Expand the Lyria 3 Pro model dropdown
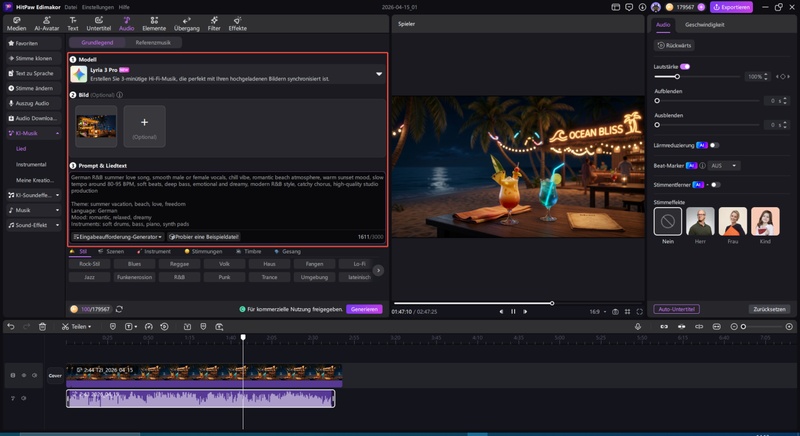 click(x=378, y=74)
